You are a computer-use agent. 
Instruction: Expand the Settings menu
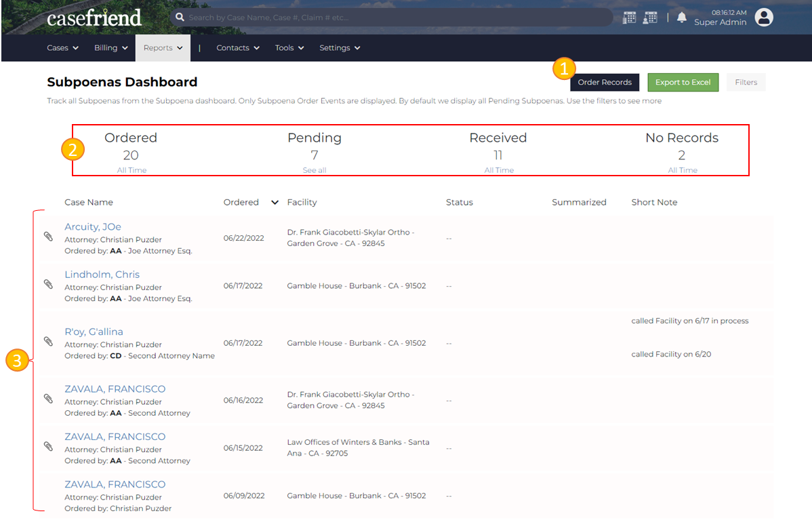(x=340, y=47)
